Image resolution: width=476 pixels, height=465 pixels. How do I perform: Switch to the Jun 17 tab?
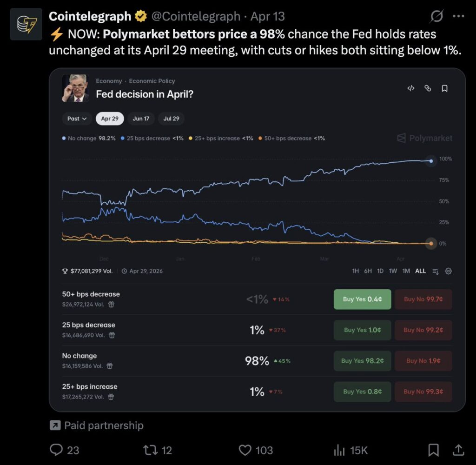click(x=141, y=119)
